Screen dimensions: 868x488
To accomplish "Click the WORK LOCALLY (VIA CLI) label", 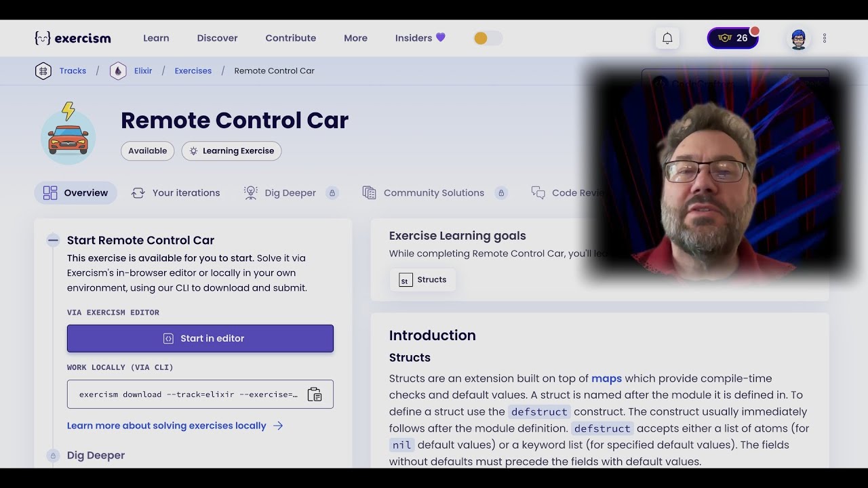I will [120, 367].
